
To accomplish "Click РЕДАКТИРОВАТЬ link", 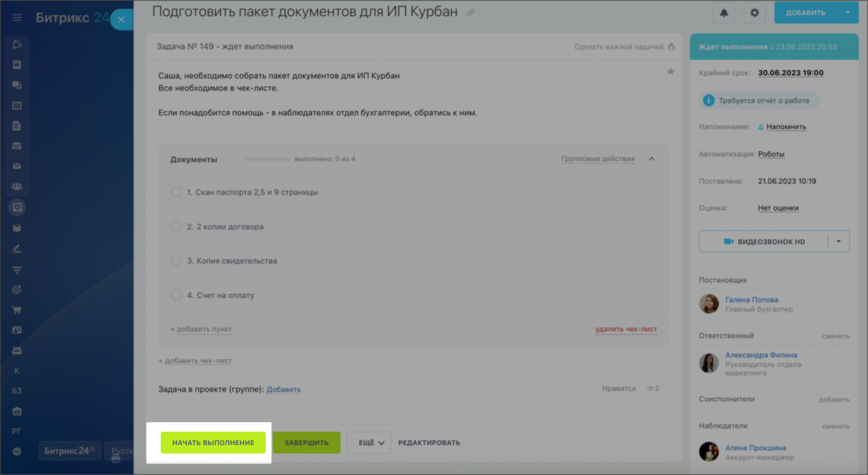I will coord(429,443).
